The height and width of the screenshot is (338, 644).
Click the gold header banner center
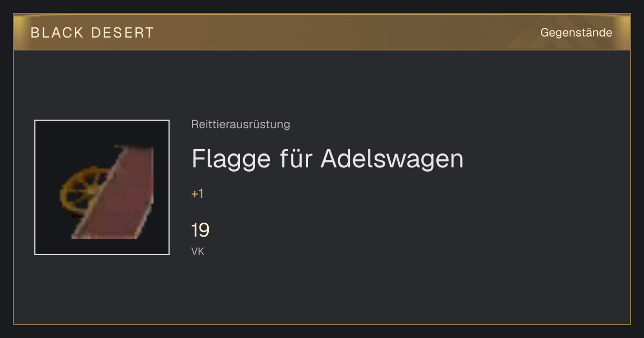click(322, 32)
